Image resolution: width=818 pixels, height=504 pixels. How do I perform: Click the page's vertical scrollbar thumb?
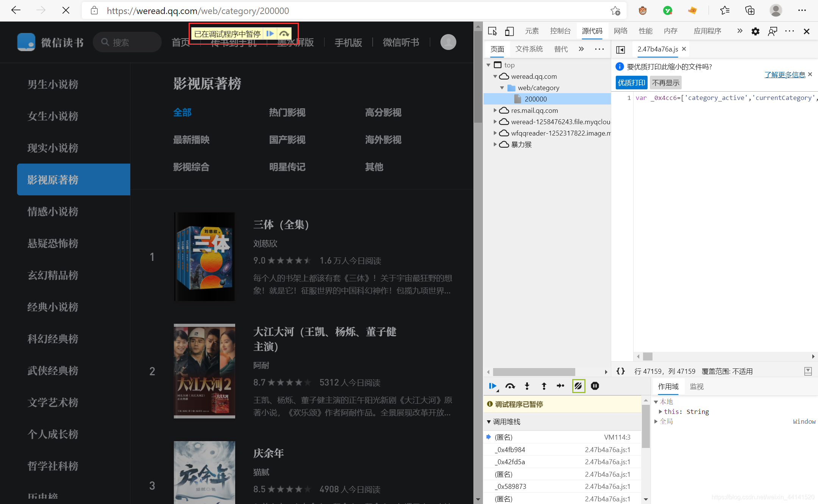pos(478,76)
